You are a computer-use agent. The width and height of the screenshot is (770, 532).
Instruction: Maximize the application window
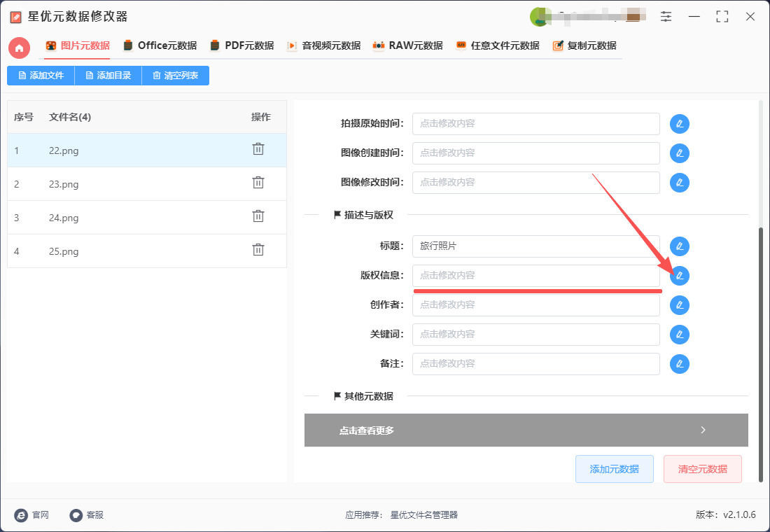click(722, 17)
